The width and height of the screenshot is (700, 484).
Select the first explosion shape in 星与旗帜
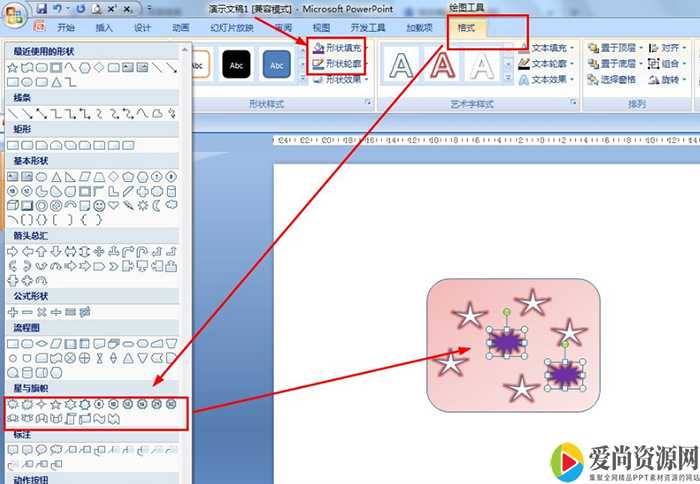(13, 404)
